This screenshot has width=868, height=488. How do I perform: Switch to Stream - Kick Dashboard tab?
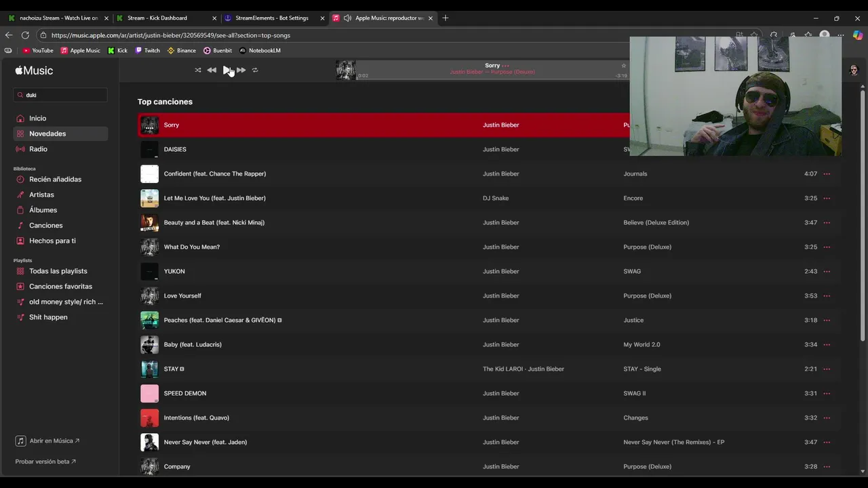[166, 18]
